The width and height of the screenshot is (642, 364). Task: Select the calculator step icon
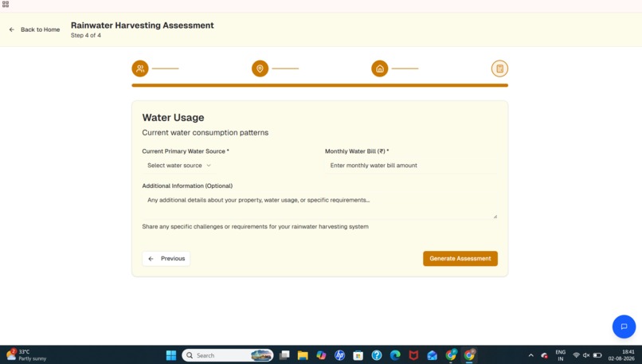pos(499,68)
